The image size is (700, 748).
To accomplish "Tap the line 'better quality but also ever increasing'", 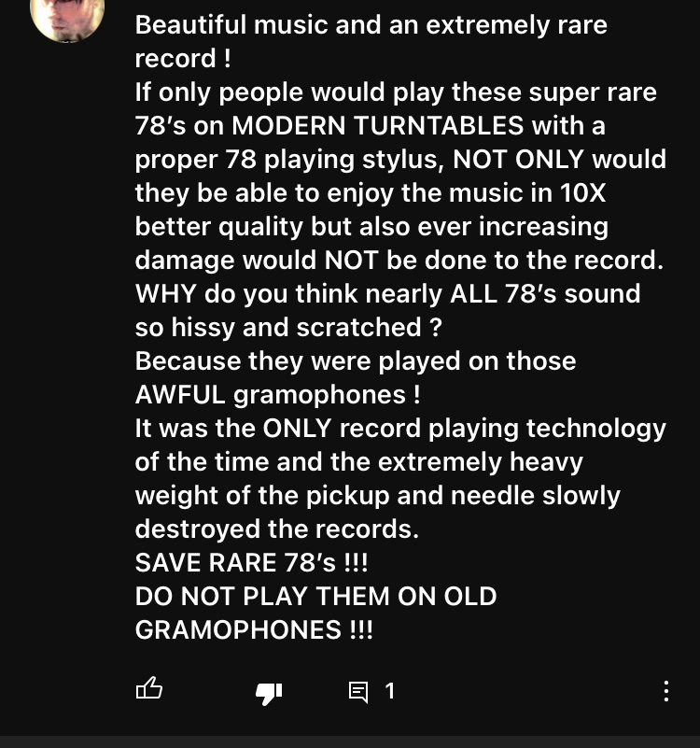I will pos(371,227).
